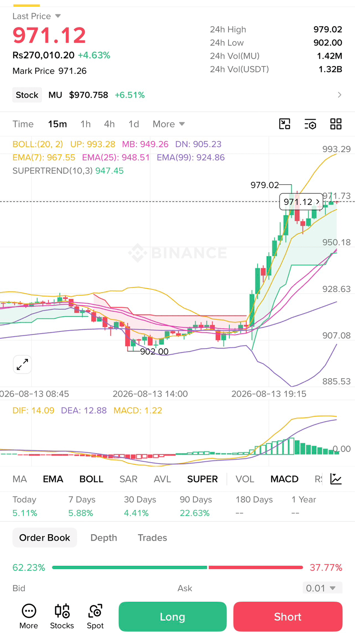The width and height of the screenshot is (355, 644).
Task: Click the Mark Price 971.26 text
Action: [x=50, y=71]
